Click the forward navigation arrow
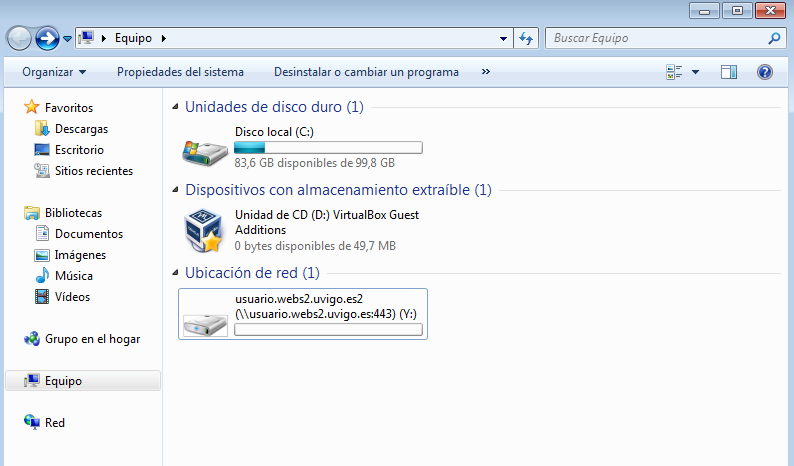The height and width of the screenshot is (466, 794). [46, 38]
